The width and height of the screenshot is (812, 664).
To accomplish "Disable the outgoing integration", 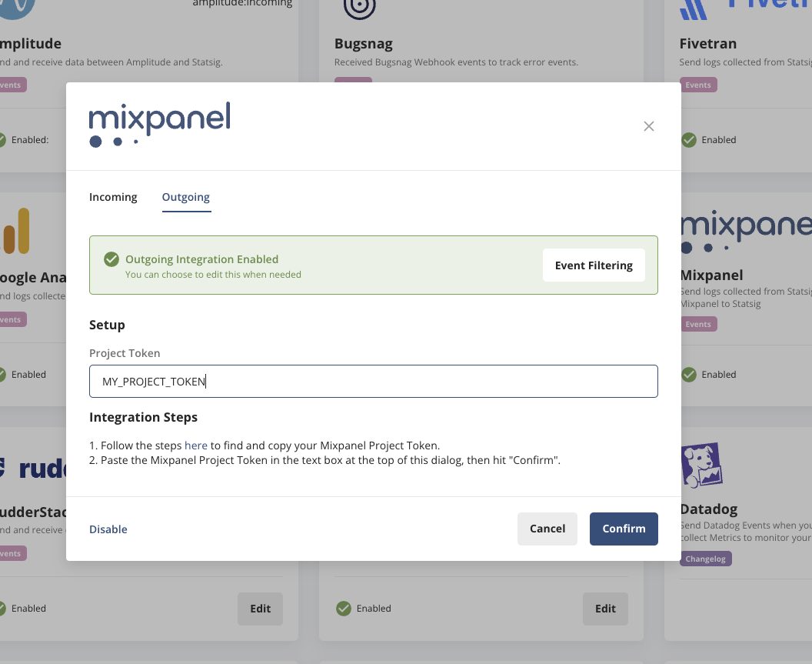I will pyautogui.click(x=108, y=529).
